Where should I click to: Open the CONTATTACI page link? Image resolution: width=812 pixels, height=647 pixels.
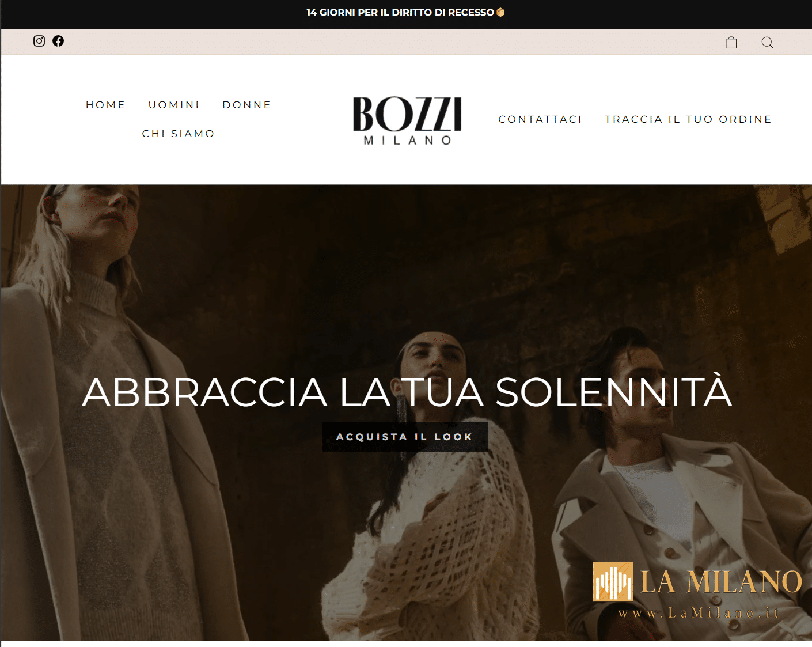pos(540,119)
